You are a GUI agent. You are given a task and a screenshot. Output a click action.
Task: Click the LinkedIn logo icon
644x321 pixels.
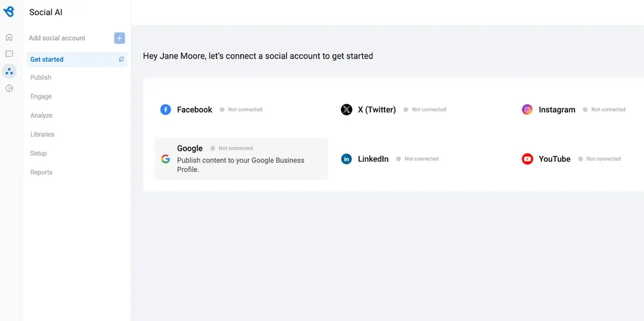[346, 159]
